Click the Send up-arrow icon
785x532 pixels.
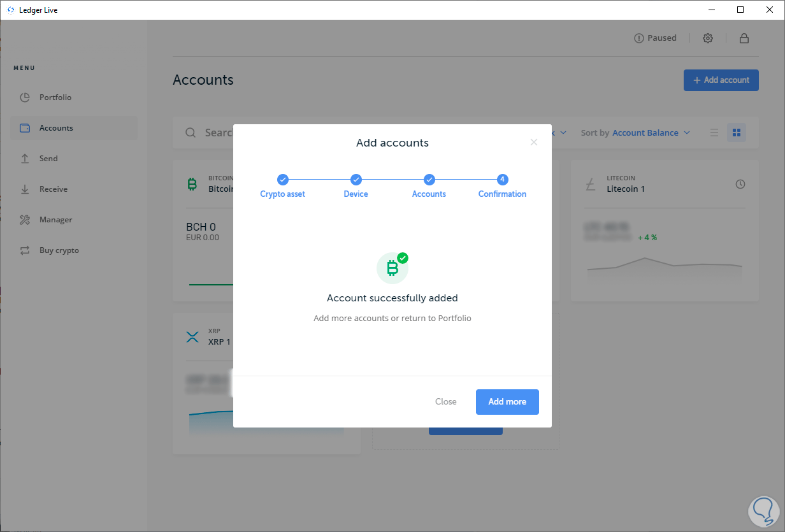point(25,159)
